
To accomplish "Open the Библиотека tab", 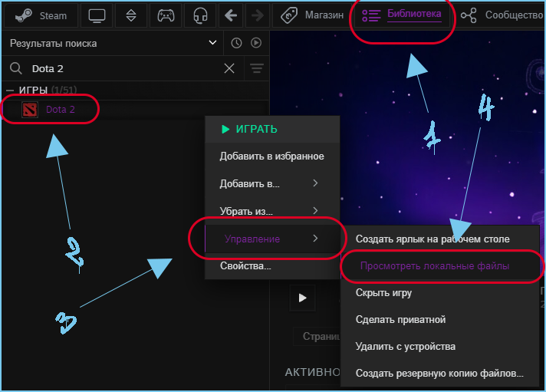I will [x=402, y=15].
